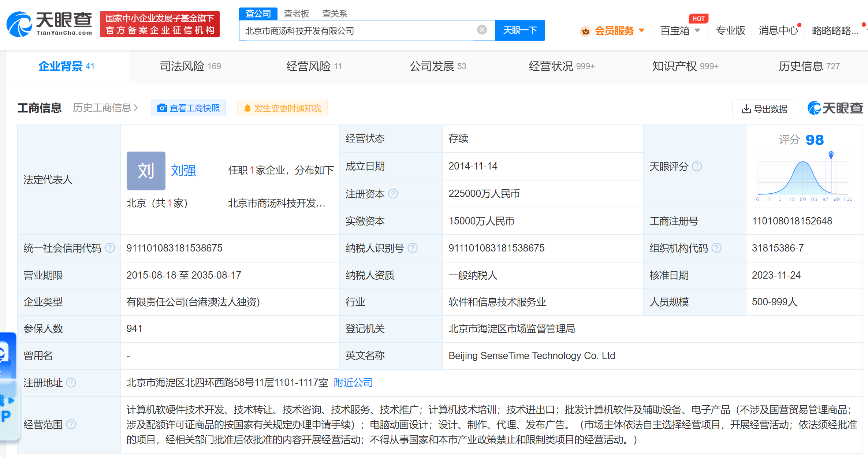This screenshot has width=868, height=458.
Task: Open the 知识产权 tab
Action: (685, 66)
